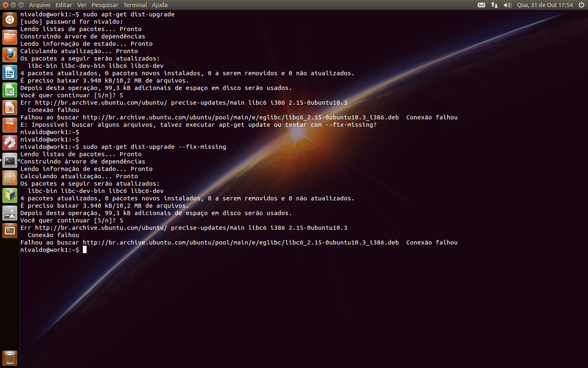This screenshot has height=368, width=588.
Task: Launch Firefox from the launcher
Action: pyautogui.click(x=10, y=55)
